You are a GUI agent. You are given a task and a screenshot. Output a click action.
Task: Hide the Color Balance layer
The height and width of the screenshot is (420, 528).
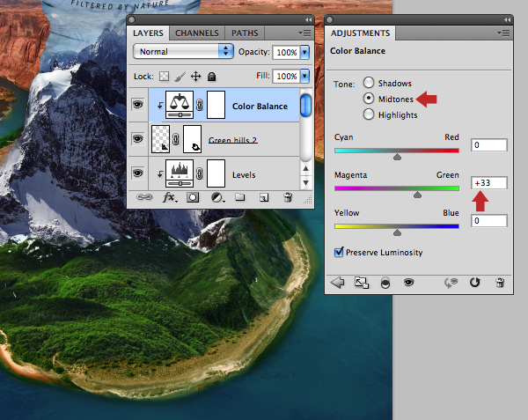pyautogui.click(x=138, y=105)
